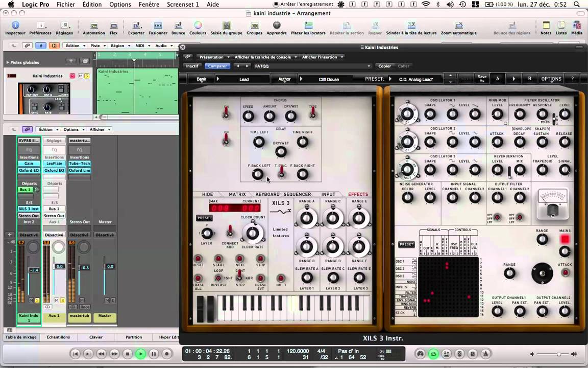The image size is (588, 368).
Task: Toggle cycle mode in transport bar
Action: coord(433,354)
